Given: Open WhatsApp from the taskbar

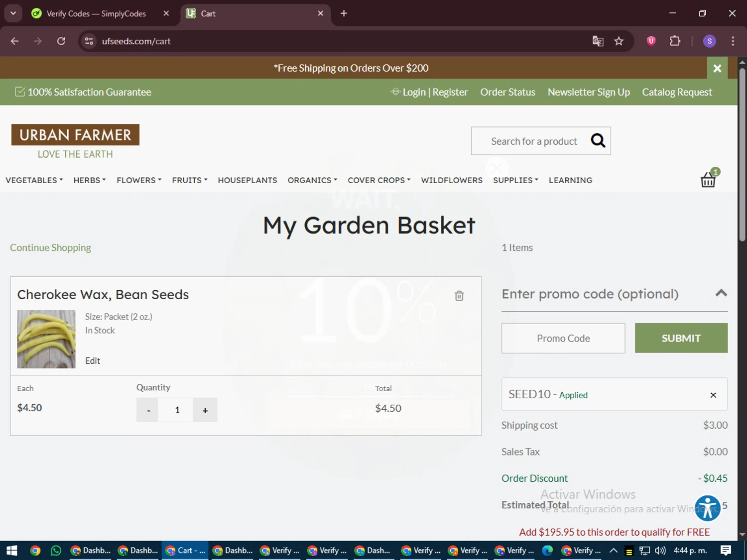Looking at the screenshot, I should (x=56, y=551).
